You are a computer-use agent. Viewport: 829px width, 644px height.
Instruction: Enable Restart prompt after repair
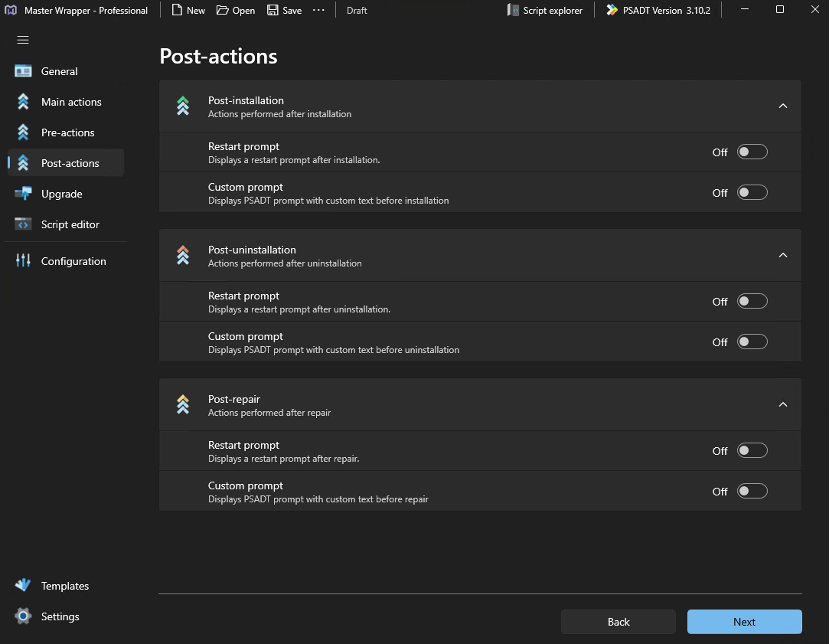pyautogui.click(x=752, y=450)
